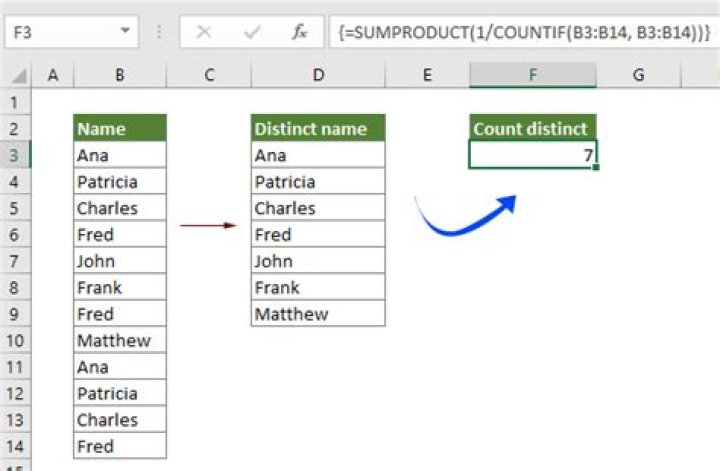Select cell D7 with 'John'

pos(318,261)
